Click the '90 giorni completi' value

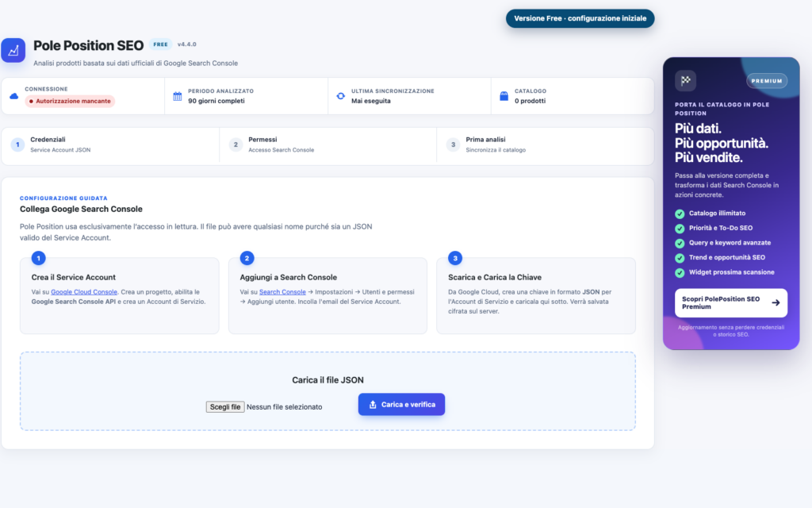click(x=216, y=101)
